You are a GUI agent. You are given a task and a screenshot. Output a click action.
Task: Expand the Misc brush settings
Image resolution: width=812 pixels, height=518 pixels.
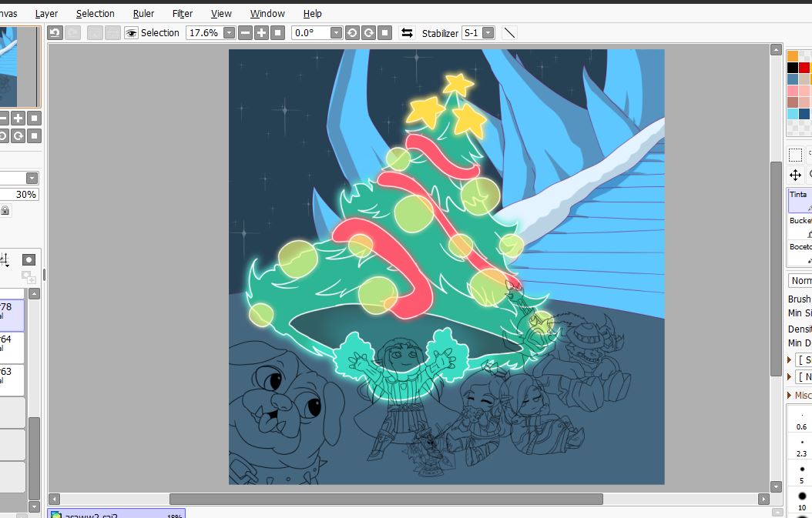coord(800,396)
